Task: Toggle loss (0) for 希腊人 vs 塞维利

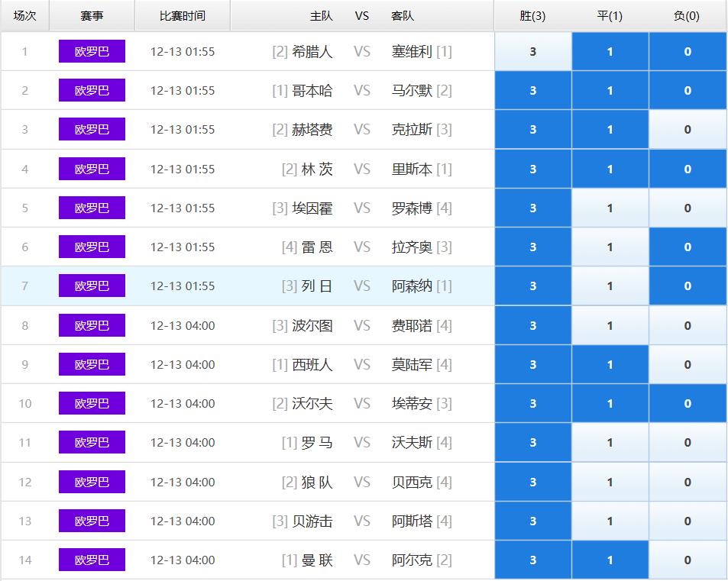Action: click(x=688, y=51)
